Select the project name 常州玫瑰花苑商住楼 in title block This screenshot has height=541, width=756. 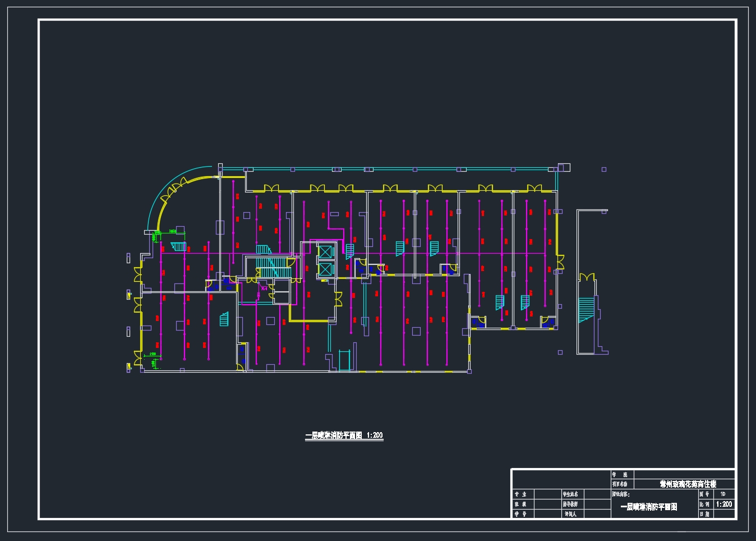[688, 484]
